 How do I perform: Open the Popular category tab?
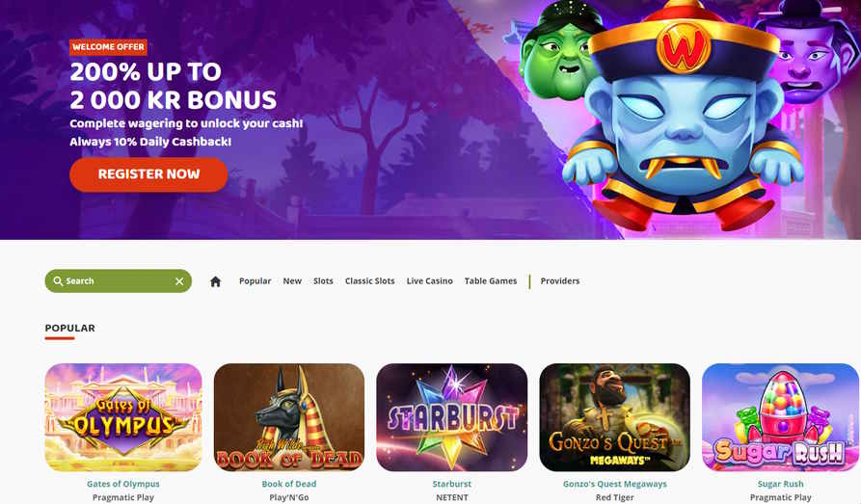coord(255,280)
